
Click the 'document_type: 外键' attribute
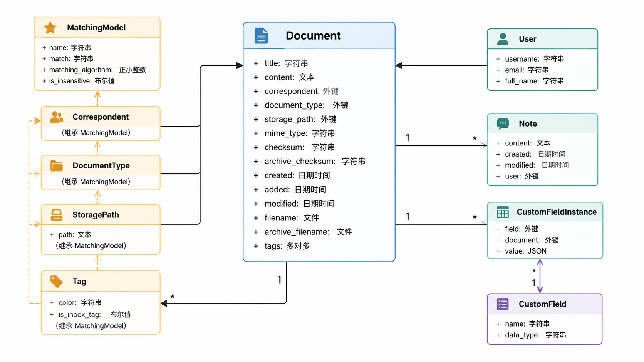(x=301, y=105)
